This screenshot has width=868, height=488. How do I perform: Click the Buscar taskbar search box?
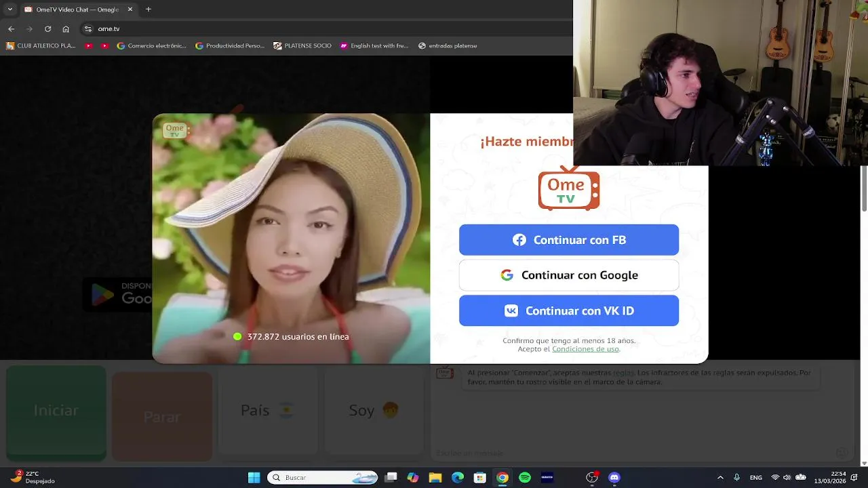(323, 478)
